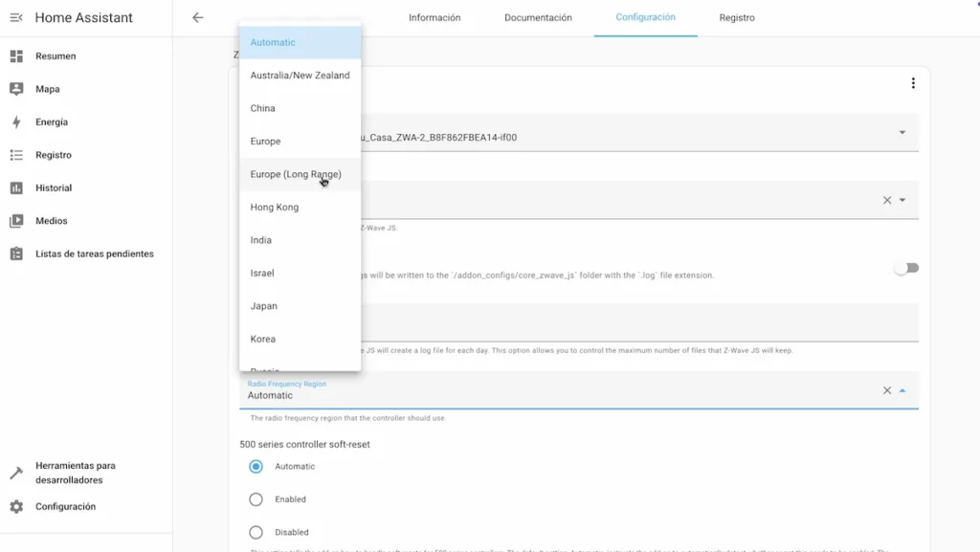Select Enabled soft-reset radio button
980x552 pixels.
pyautogui.click(x=256, y=499)
